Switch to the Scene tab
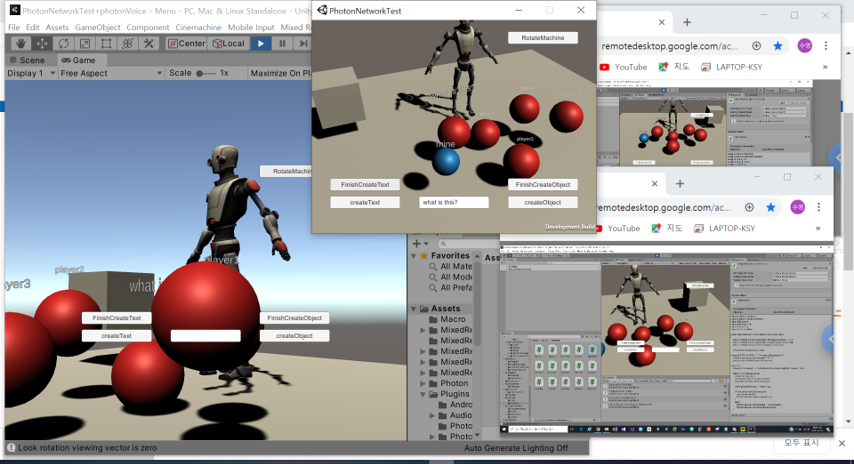 coord(28,60)
